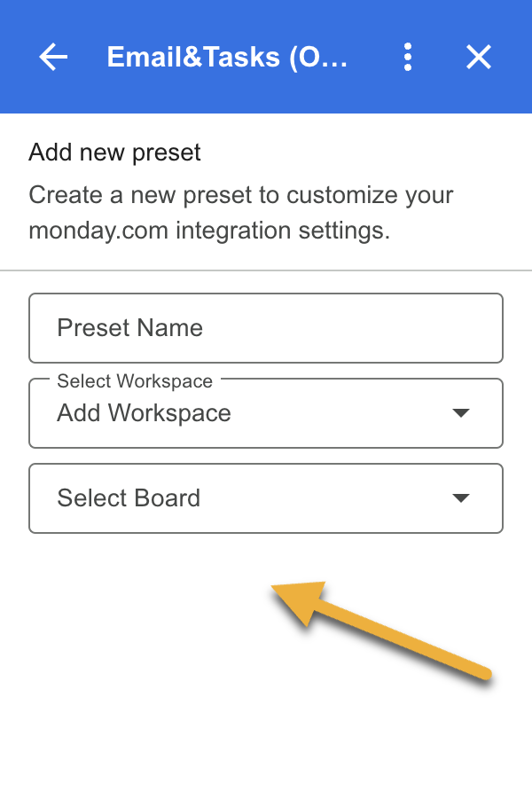Click the 'Select Board' placeholder text

click(129, 498)
